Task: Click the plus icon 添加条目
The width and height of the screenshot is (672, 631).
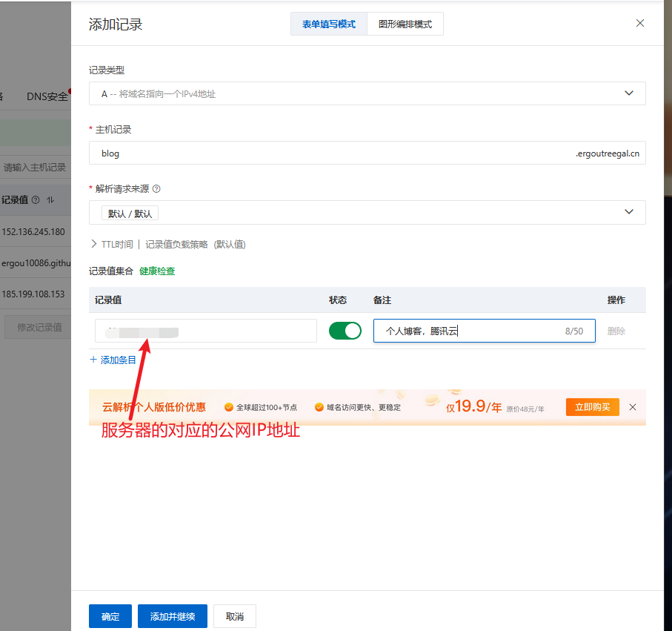Action: click(x=93, y=360)
